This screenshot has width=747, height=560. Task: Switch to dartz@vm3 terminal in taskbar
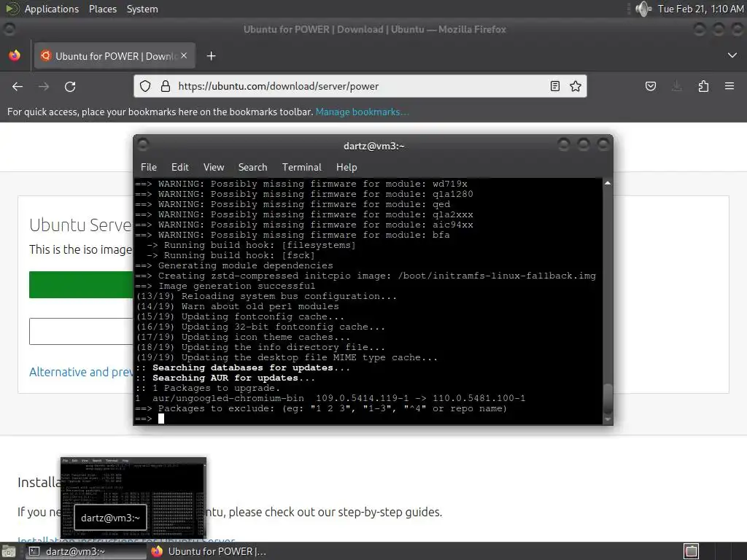86,551
